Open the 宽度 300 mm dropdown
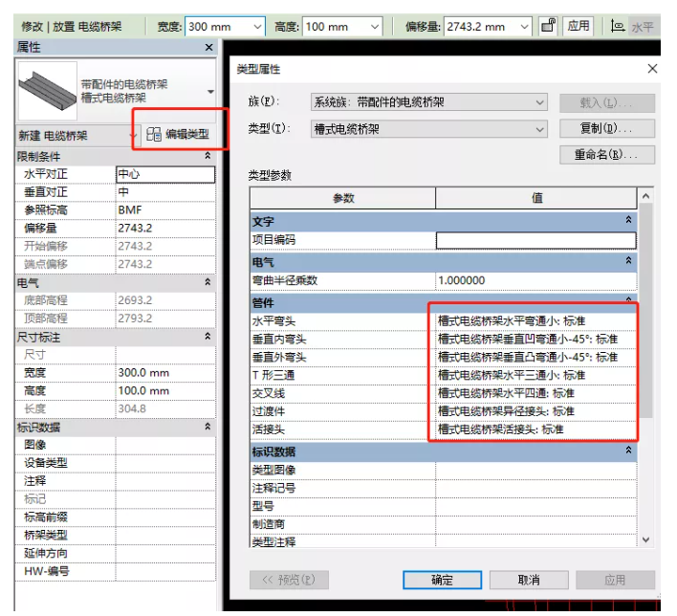 (x=257, y=27)
